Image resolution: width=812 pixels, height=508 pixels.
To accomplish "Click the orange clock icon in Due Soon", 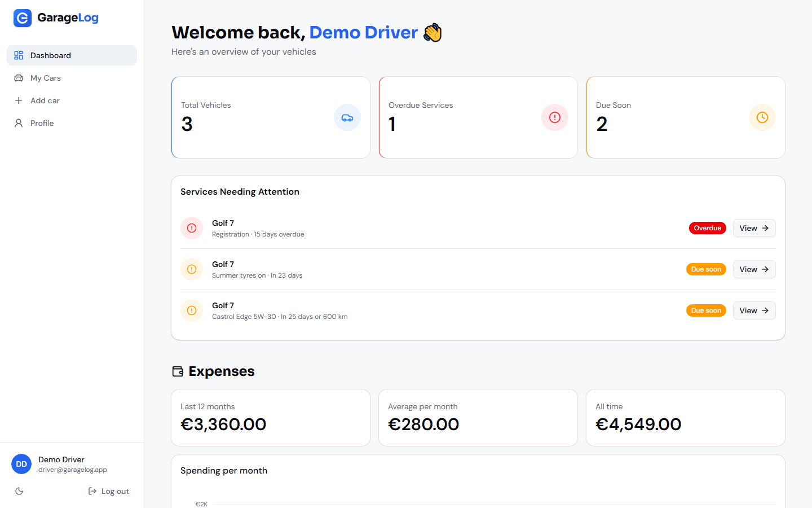I will [x=762, y=117].
